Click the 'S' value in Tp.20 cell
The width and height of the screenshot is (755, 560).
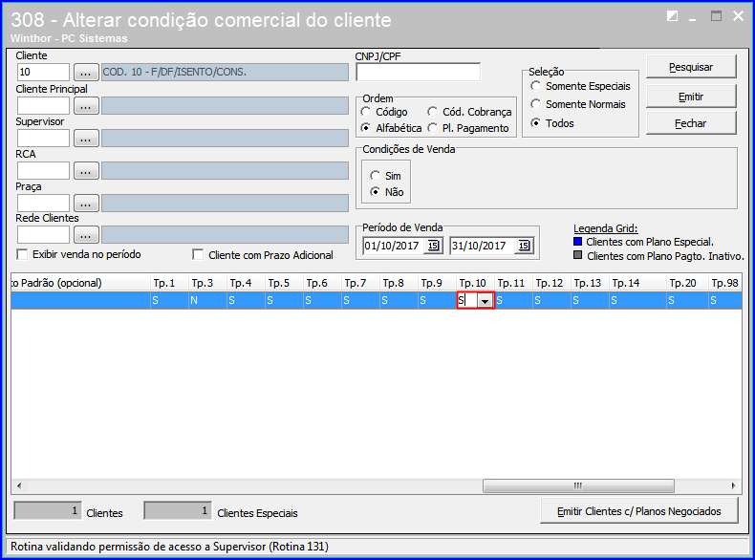(672, 301)
